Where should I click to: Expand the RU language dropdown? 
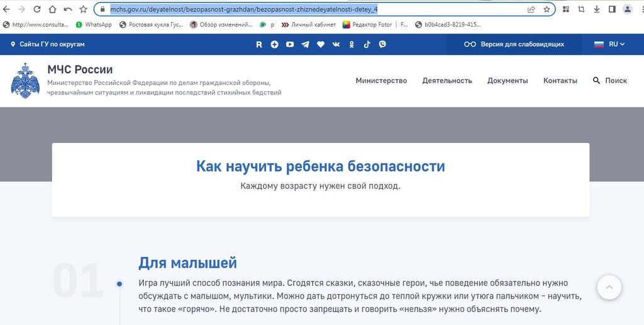tap(609, 44)
